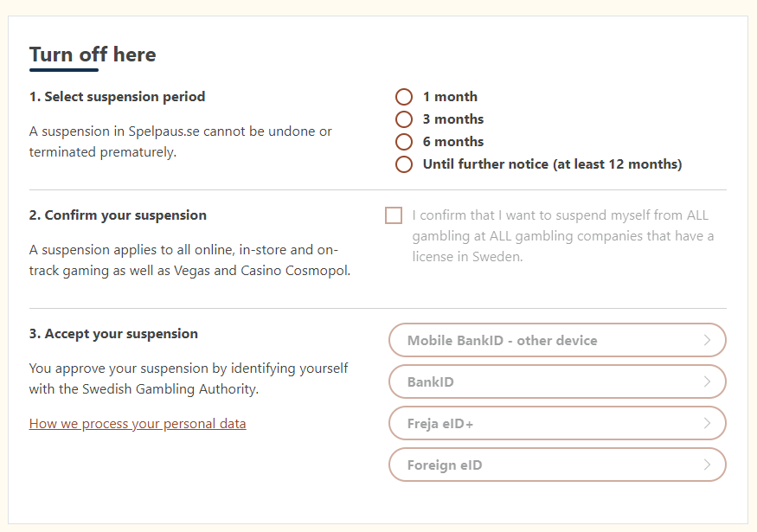
Task: Click the chevron arrow on Foreign eID
Action: (x=707, y=465)
